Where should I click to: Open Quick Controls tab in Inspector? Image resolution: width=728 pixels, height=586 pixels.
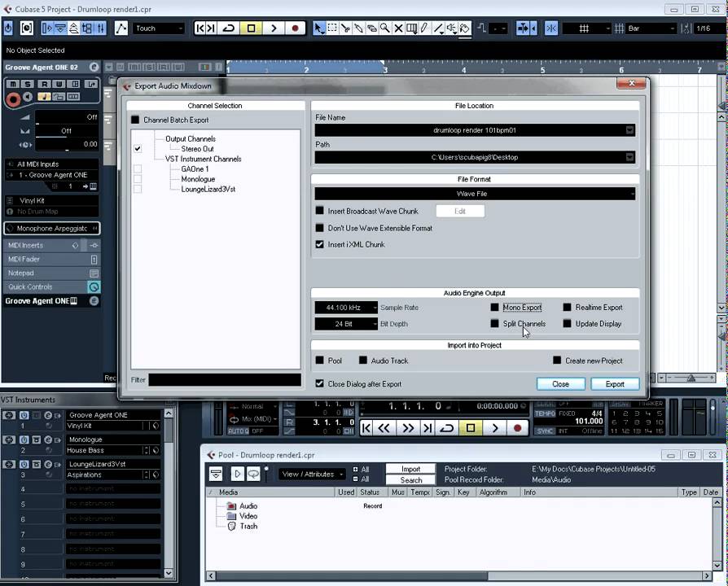pyautogui.click(x=51, y=286)
